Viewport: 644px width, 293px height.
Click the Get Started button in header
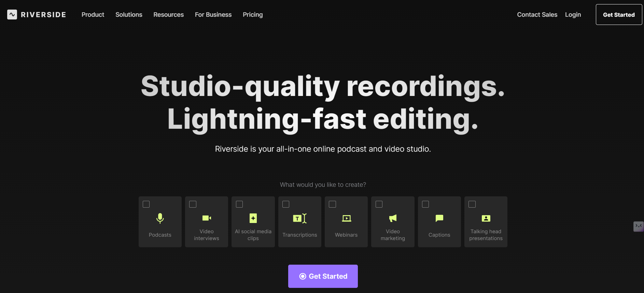[619, 15]
